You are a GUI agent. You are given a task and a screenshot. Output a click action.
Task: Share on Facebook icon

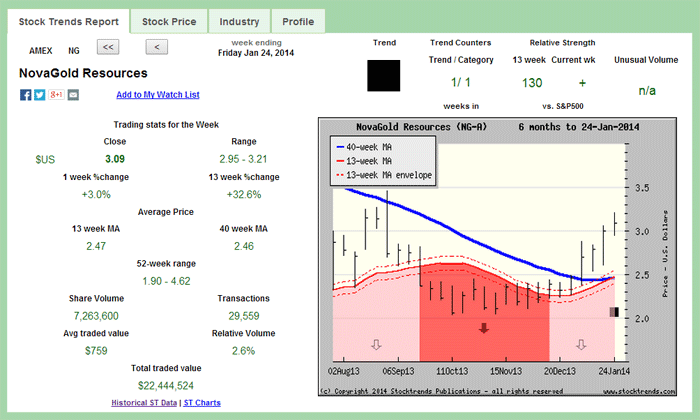(25, 95)
